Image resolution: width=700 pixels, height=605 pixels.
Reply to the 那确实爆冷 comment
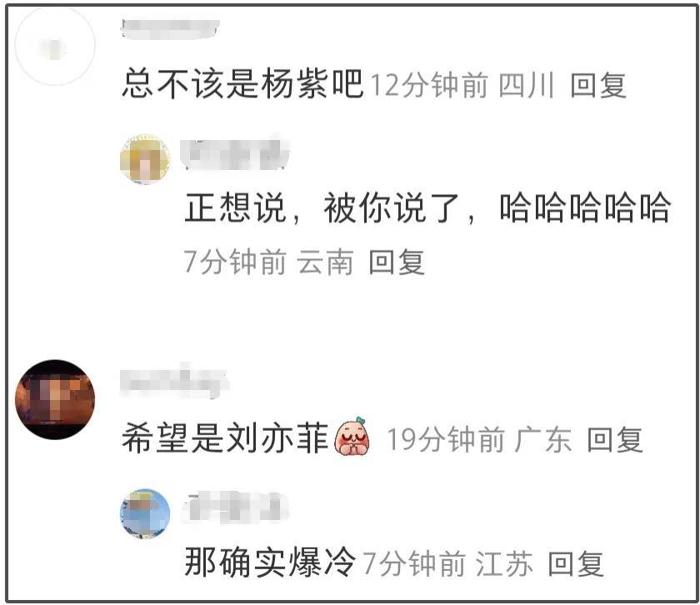pos(576,564)
